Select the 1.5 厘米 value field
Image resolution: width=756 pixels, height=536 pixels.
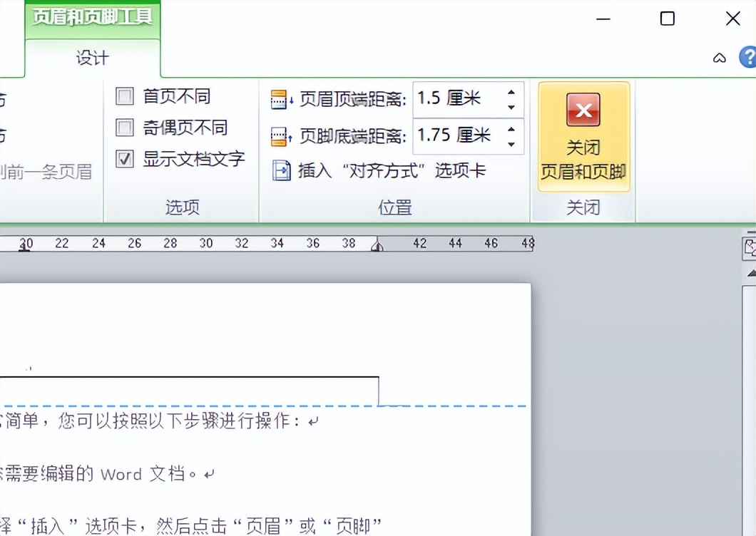click(456, 98)
